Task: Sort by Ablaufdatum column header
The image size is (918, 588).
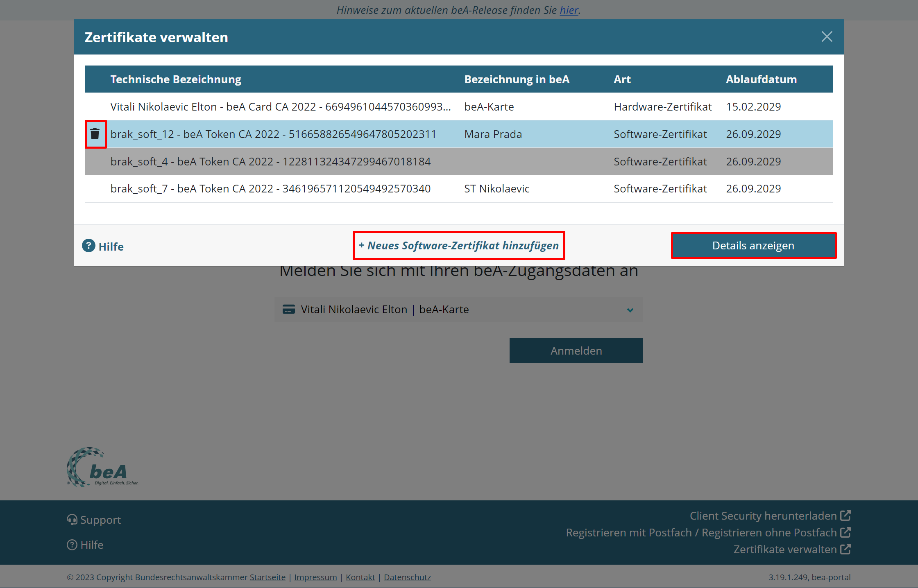Action: 761,79
